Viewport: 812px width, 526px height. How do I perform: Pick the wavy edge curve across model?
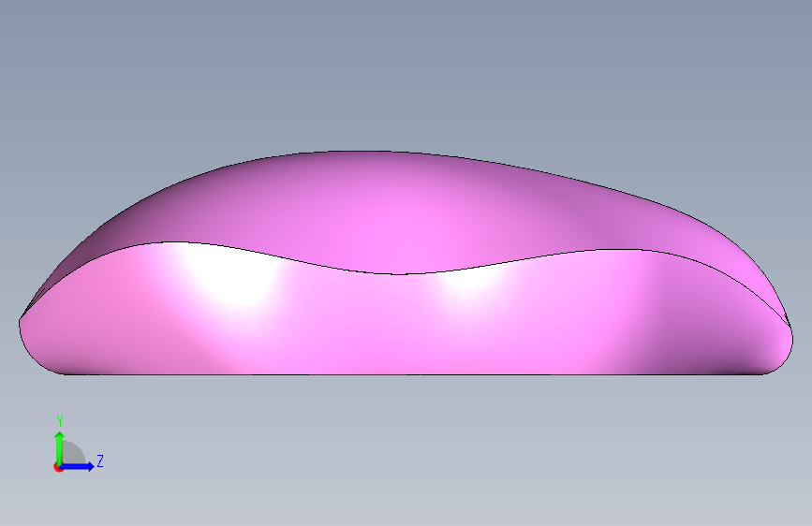404,273
